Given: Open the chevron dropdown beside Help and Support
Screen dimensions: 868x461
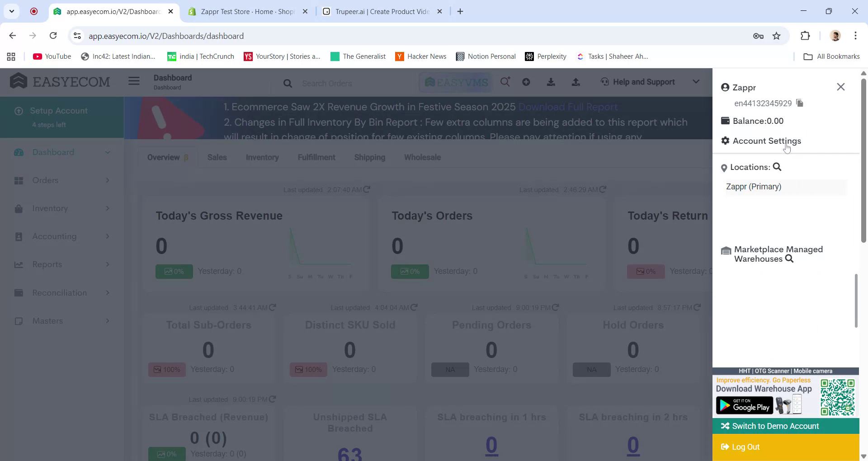Looking at the screenshot, I should [x=695, y=82].
